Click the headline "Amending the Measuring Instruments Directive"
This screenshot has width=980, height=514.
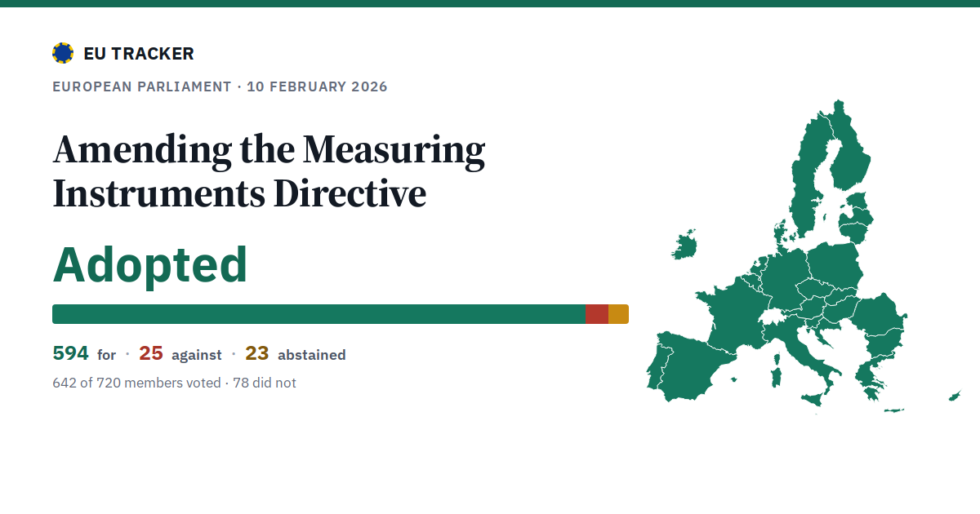click(269, 171)
